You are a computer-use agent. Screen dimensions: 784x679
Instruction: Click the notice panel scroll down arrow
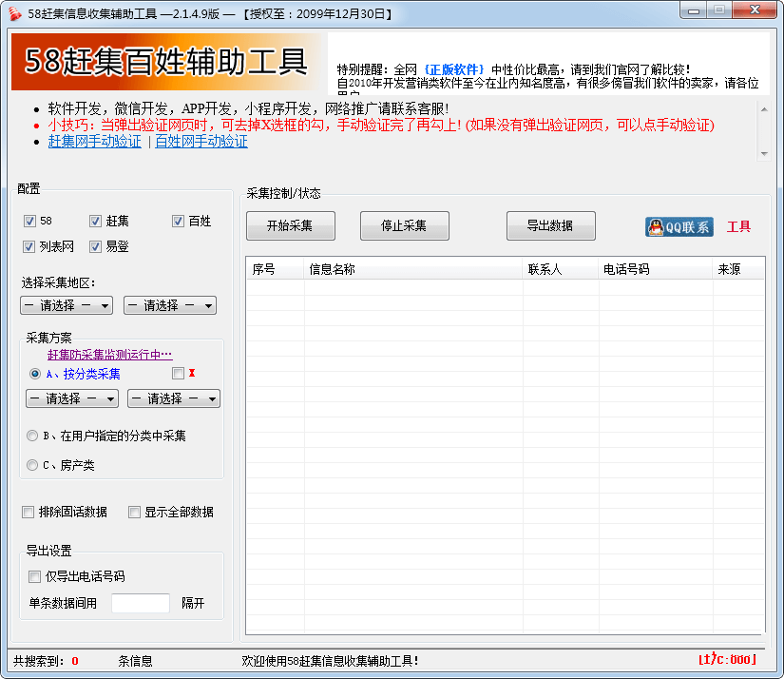[764, 154]
